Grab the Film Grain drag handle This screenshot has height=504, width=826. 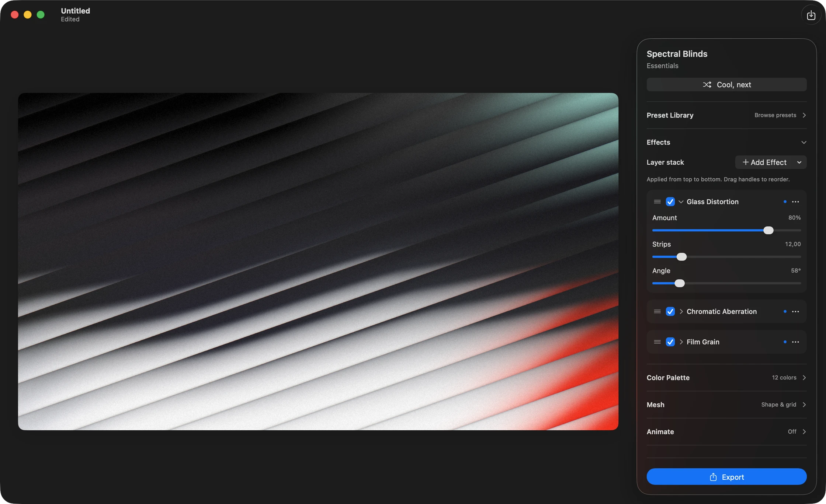pyautogui.click(x=657, y=342)
